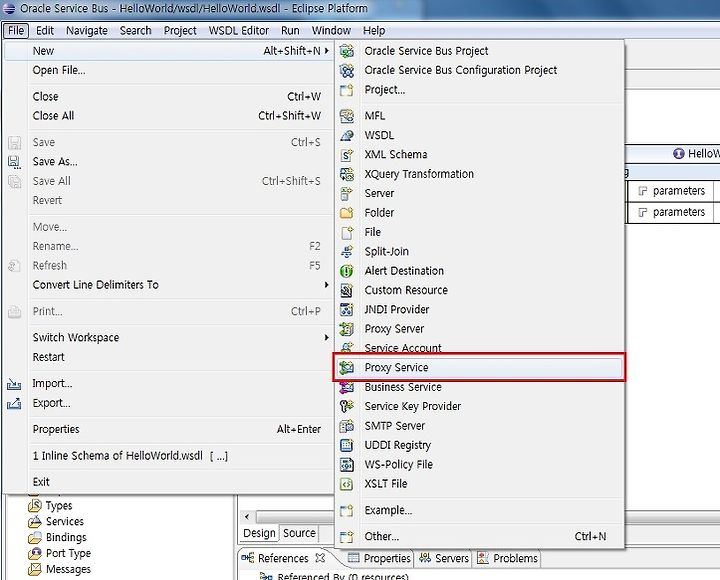Click the Import icon in File menu
This screenshot has width=720, height=580.
tap(14, 383)
